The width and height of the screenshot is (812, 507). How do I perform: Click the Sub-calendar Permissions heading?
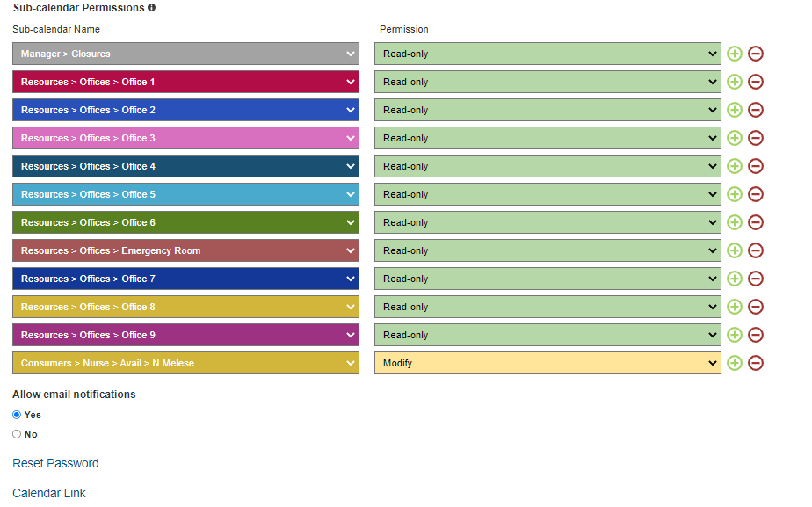[79, 8]
